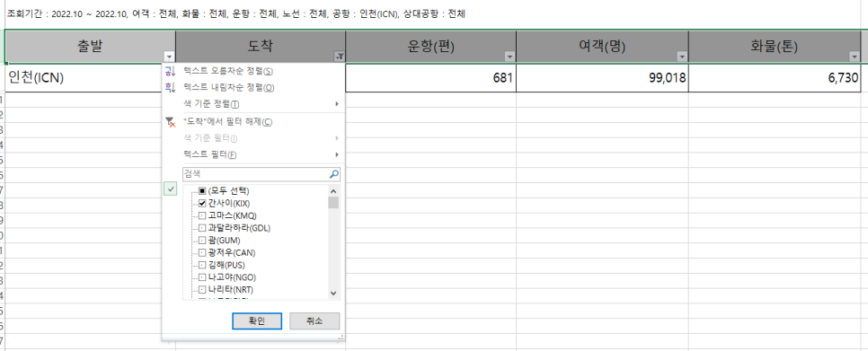This screenshot has height=351, width=868.
Task: Click the 화물(톤) header cell
Action: (775, 47)
